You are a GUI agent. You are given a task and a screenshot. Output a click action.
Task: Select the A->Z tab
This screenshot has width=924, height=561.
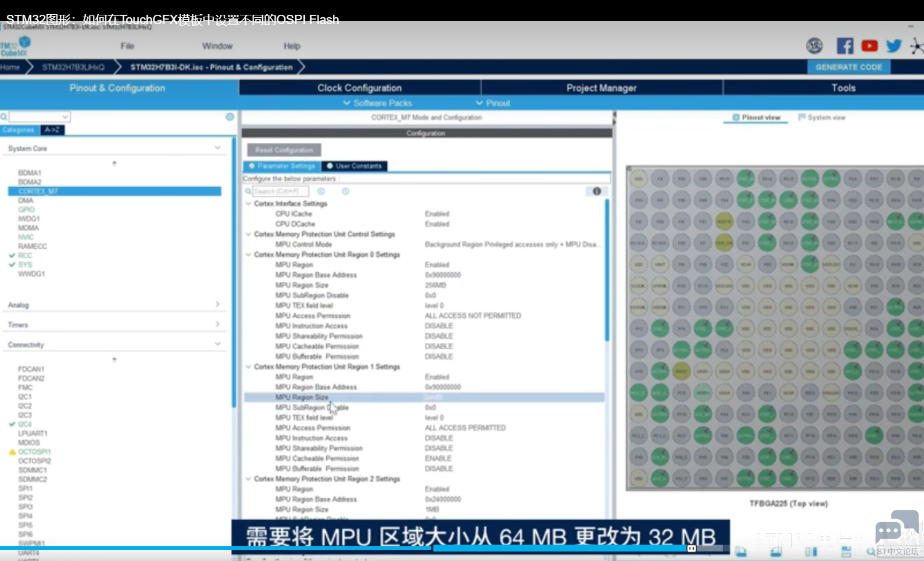[52, 130]
